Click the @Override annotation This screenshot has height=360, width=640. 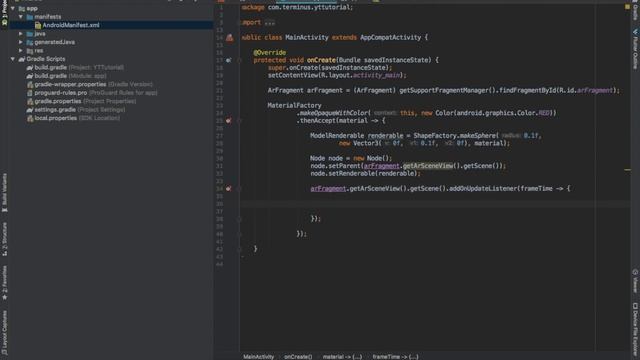[x=269, y=53]
